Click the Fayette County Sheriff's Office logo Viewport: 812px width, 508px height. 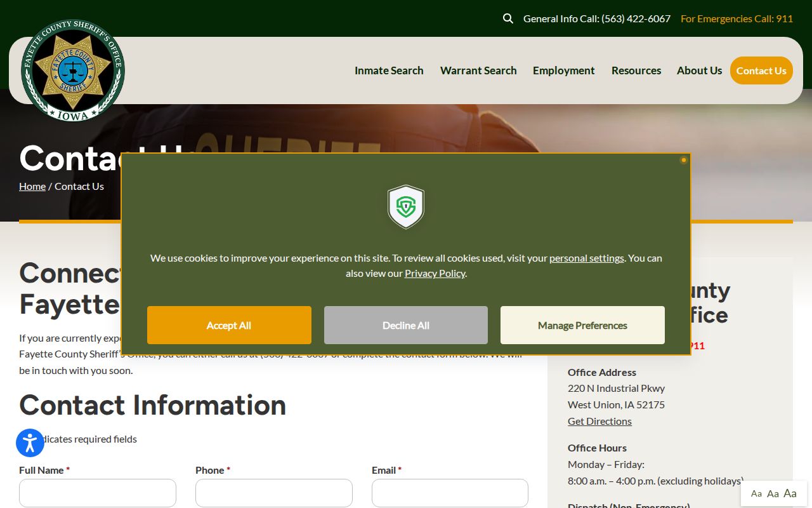tap(73, 70)
